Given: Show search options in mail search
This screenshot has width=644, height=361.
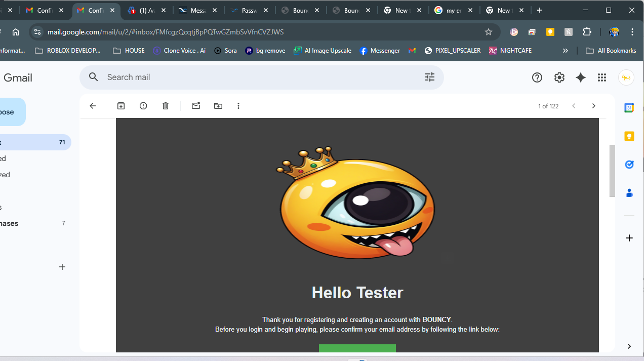Looking at the screenshot, I should [429, 77].
